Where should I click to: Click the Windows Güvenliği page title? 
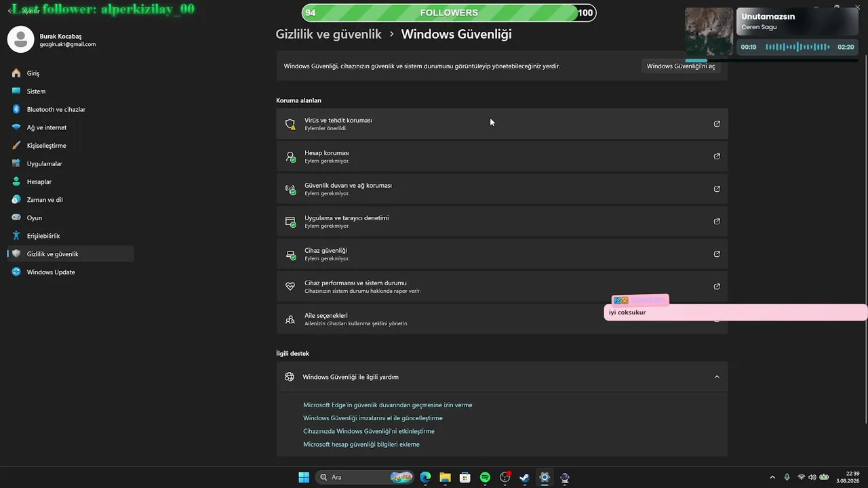click(456, 34)
